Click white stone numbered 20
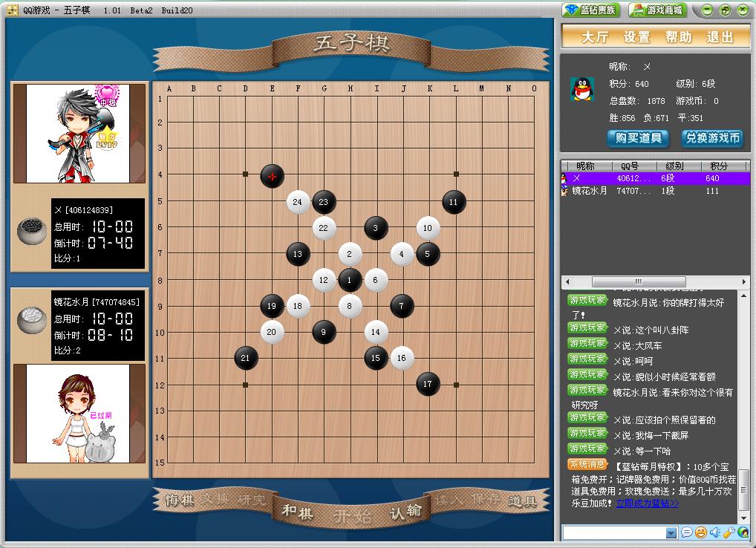 [x=272, y=332]
